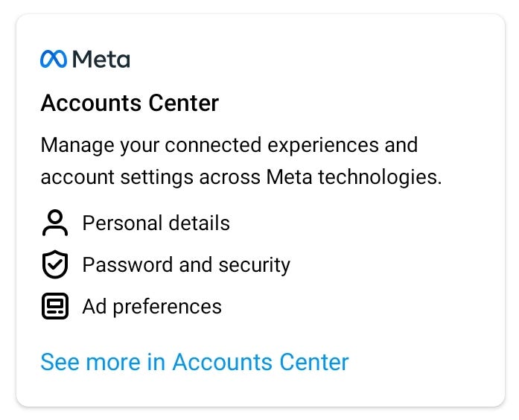
Task: Click the word 'Password' in the list
Action: click(127, 264)
